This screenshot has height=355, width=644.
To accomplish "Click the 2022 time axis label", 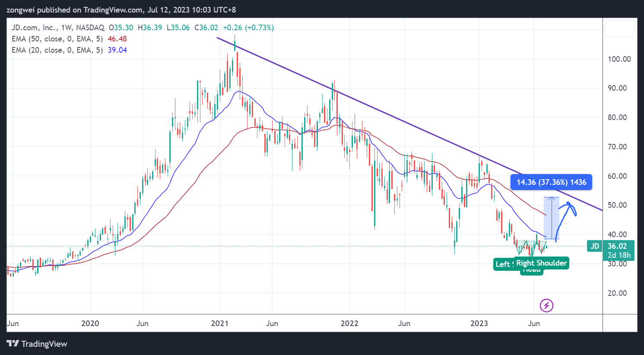I will (x=349, y=323).
